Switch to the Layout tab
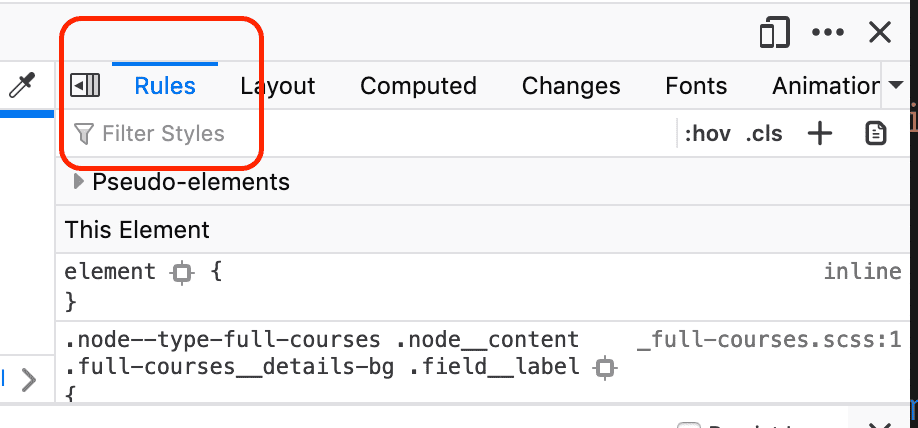918x428 pixels. 278,86
